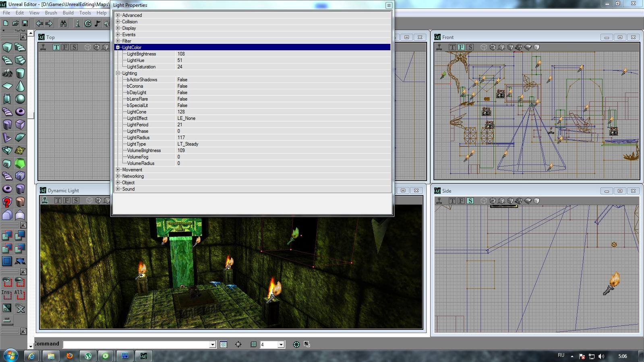Open Firefox from the Windows taskbar
The height and width of the screenshot is (362, 644).
70,356
